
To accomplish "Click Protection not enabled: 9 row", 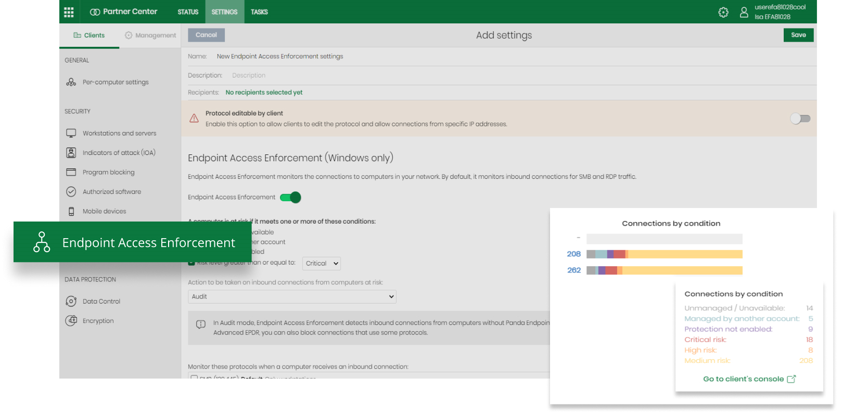I will click(x=748, y=329).
